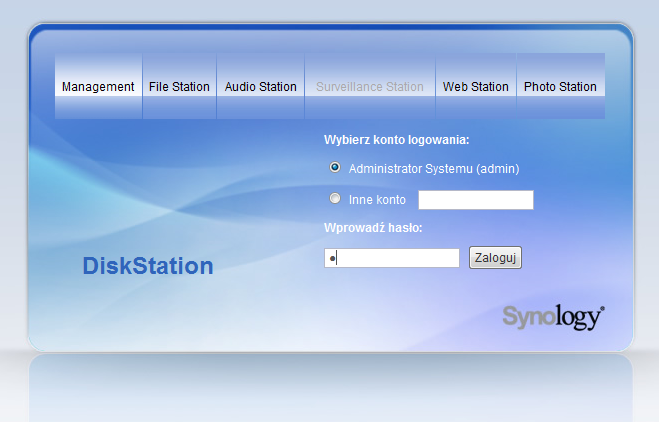659x422 pixels.
Task: Open the Audio Station tab
Action: pos(261,86)
